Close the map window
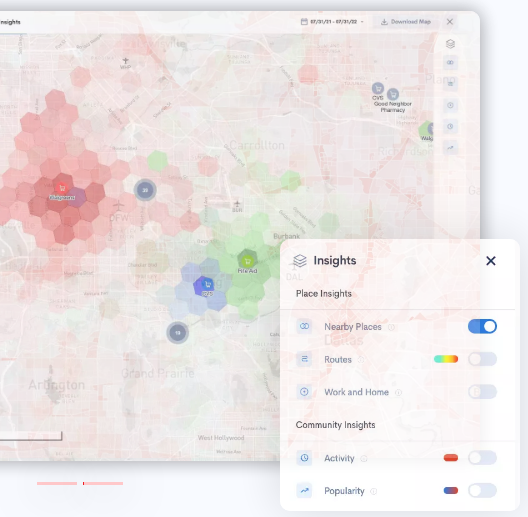Screen dimensions: 528x517 coord(450,22)
